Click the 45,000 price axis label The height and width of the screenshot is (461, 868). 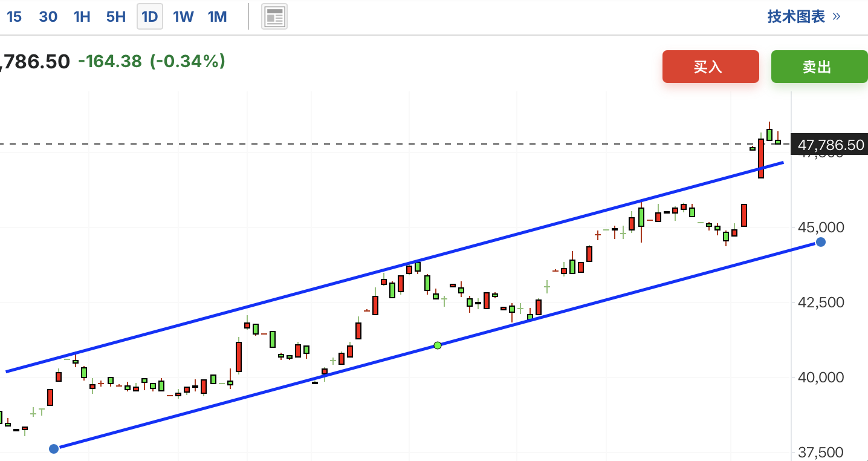point(821,227)
